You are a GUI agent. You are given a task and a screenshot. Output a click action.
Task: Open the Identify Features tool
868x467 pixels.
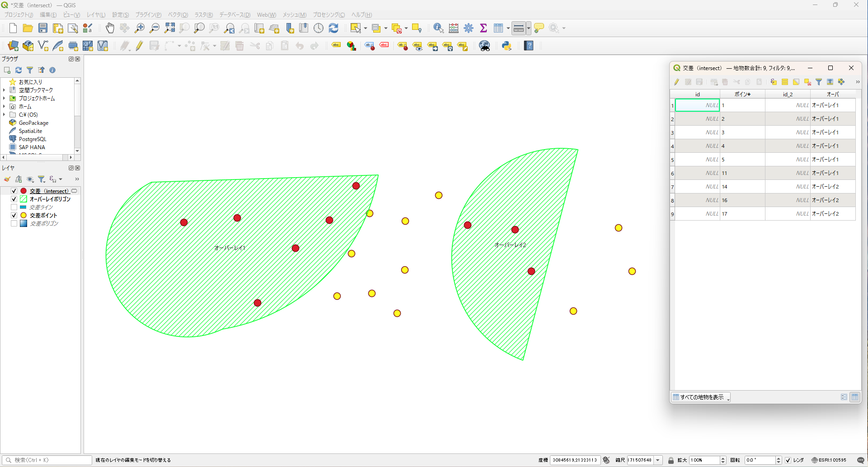coord(438,28)
